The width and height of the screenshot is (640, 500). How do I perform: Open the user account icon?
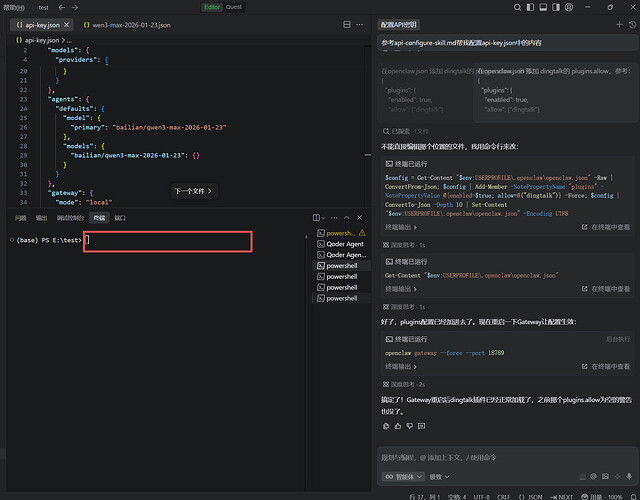point(569,7)
